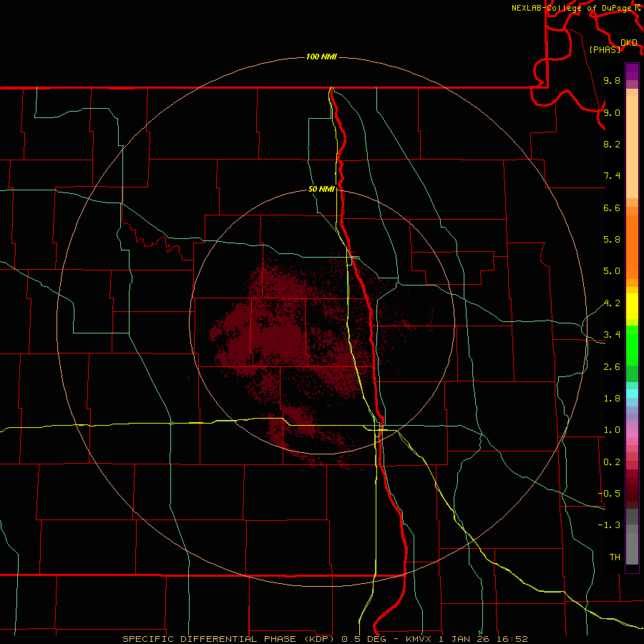Screen dimensions: 644x644
Task: Click the "-0.5" color scale value
Action: tap(610, 494)
